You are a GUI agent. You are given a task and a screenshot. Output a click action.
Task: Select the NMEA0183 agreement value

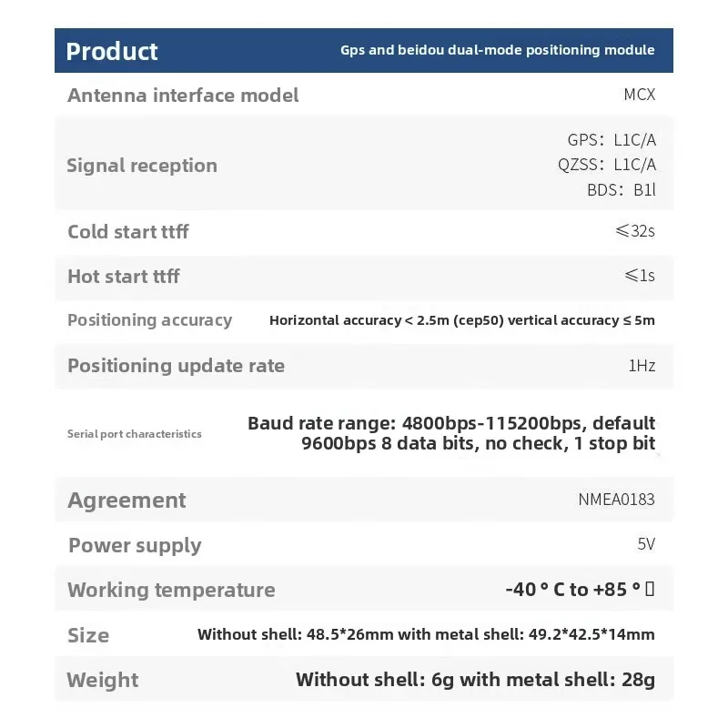(617, 500)
